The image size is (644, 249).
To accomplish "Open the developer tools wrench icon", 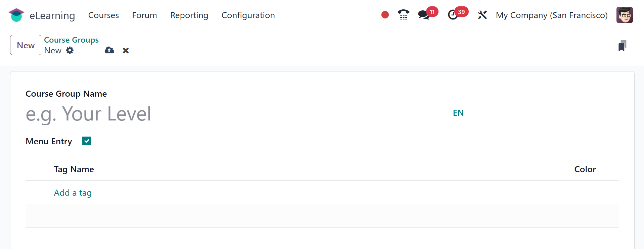I will [x=482, y=15].
